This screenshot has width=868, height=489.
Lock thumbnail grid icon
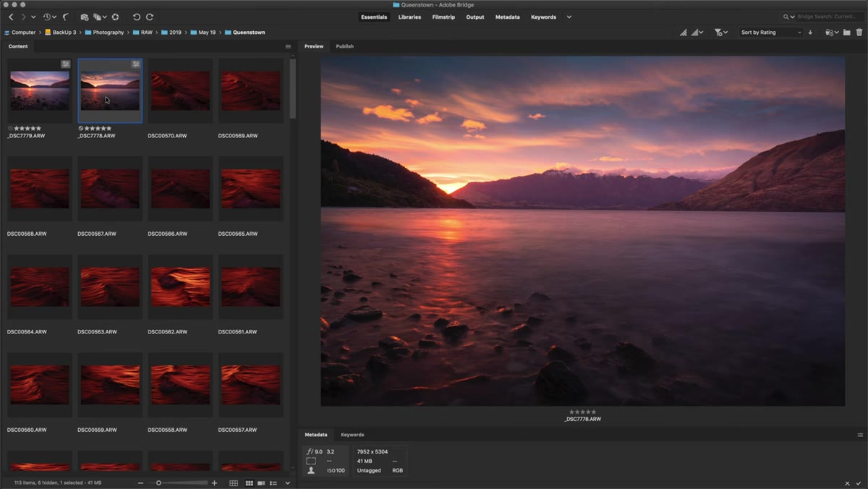pos(234,482)
